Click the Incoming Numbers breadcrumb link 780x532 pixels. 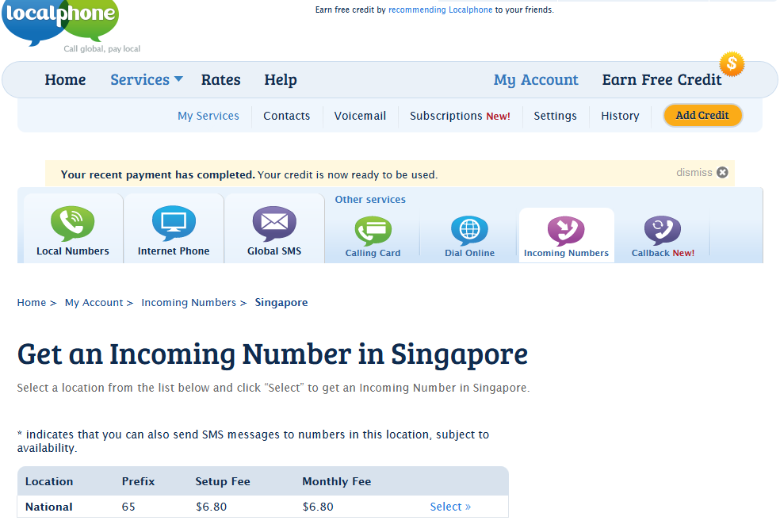(x=189, y=303)
